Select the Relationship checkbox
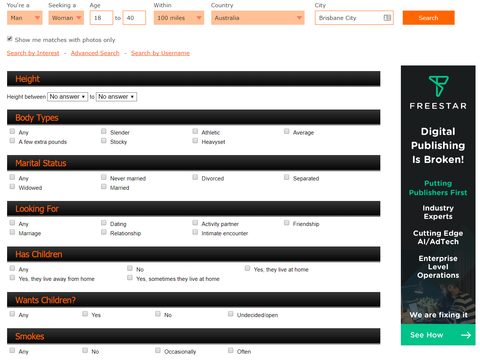The height and width of the screenshot is (360, 480). (104, 232)
